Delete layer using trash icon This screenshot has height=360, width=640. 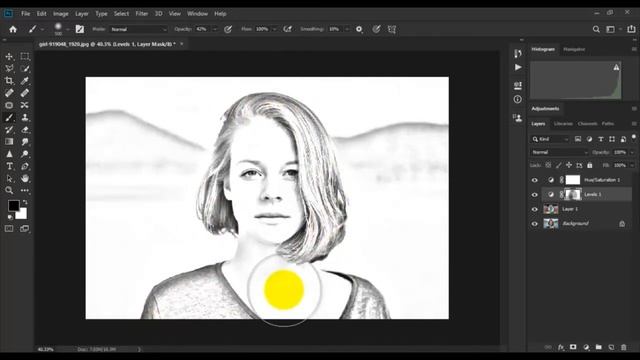[x=624, y=347]
